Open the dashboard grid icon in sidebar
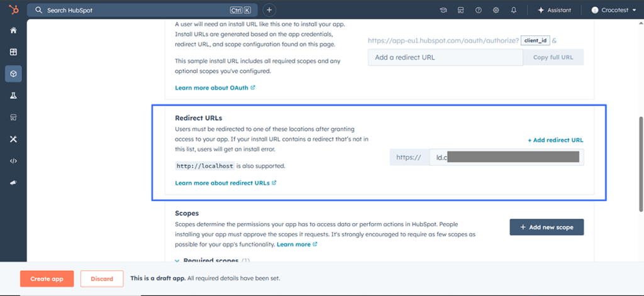This screenshot has width=644, height=296. 13,52
